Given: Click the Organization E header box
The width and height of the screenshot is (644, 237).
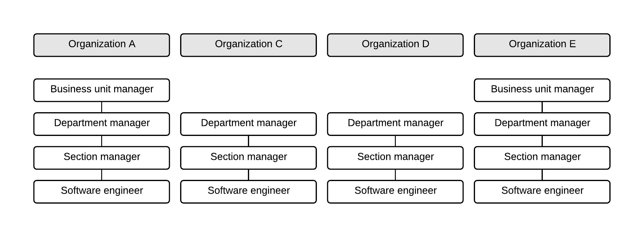Looking at the screenshot, I should 542,45.
